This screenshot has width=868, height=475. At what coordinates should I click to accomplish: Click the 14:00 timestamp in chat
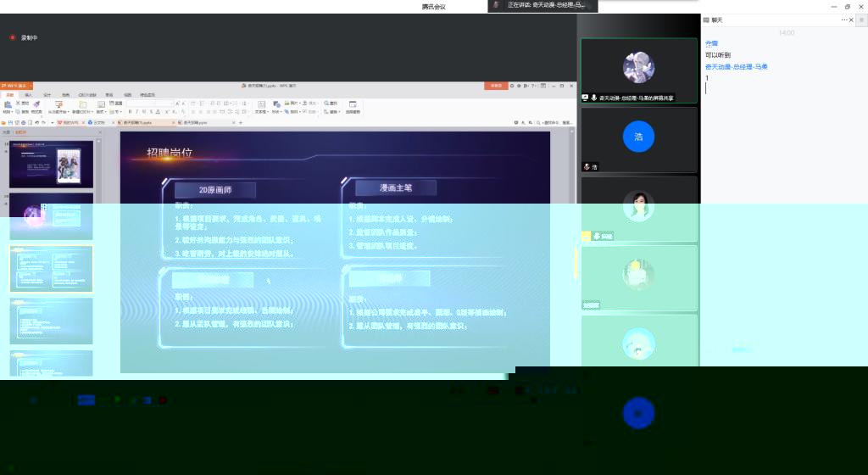click(786, 33)
